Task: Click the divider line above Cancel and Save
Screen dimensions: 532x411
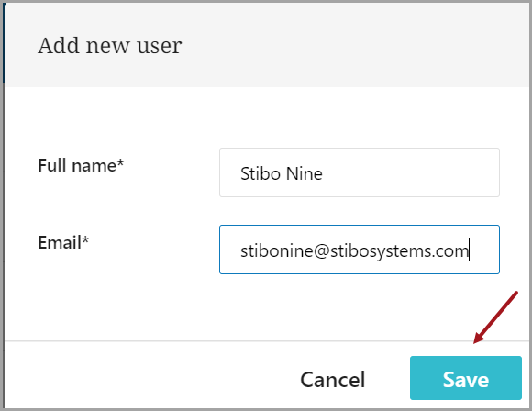Action: point(267,340)
